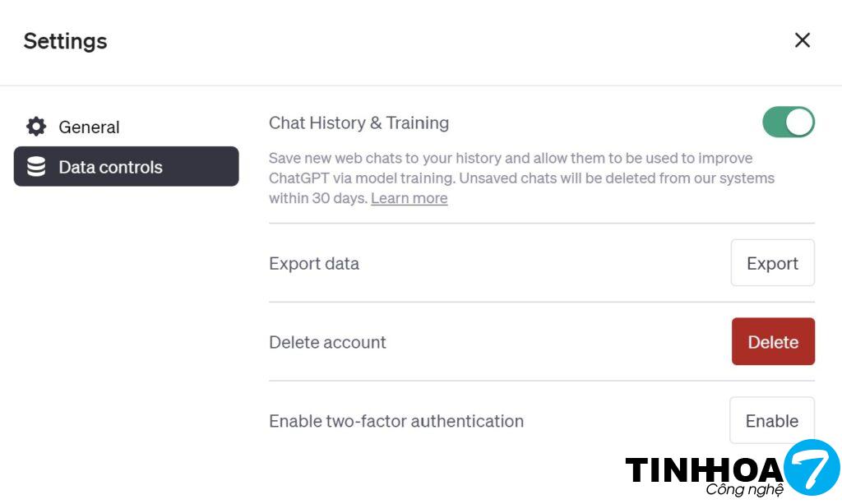This screenshot has height=504, width=842.
Task: Click the gear icon beside General
Action: click(36, 127)
